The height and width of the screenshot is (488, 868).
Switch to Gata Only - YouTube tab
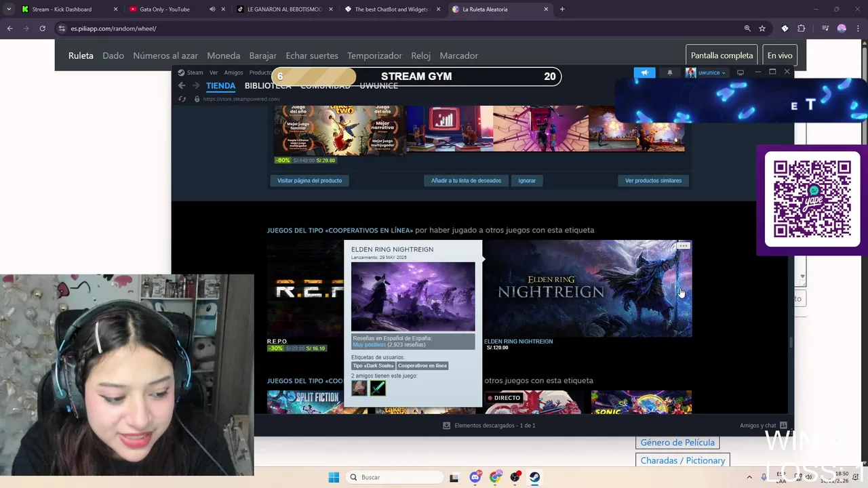point(165,9)
